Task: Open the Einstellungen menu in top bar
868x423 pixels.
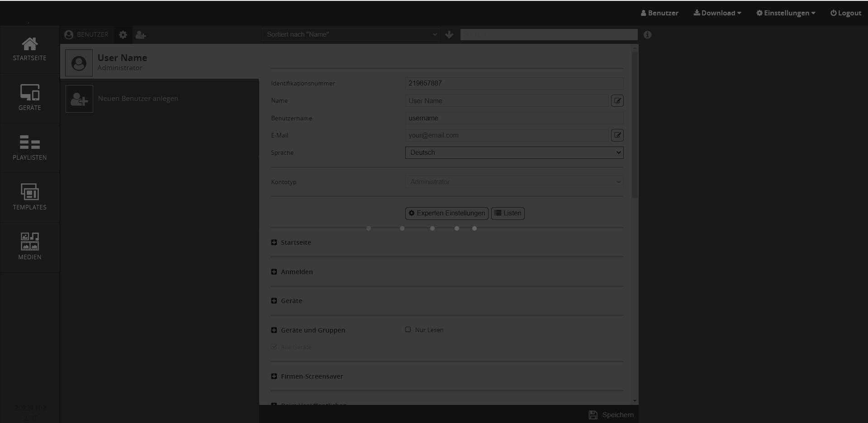Action: pos(786,13)
